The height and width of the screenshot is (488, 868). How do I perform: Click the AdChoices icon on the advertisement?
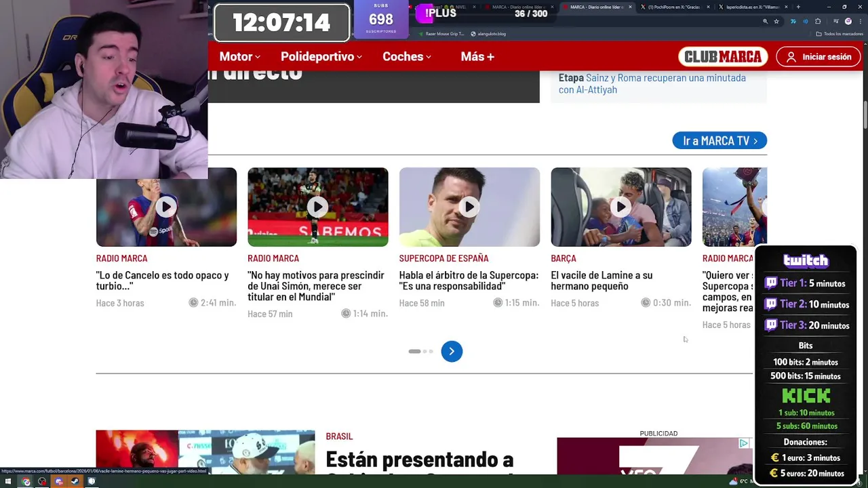point(744,443)
